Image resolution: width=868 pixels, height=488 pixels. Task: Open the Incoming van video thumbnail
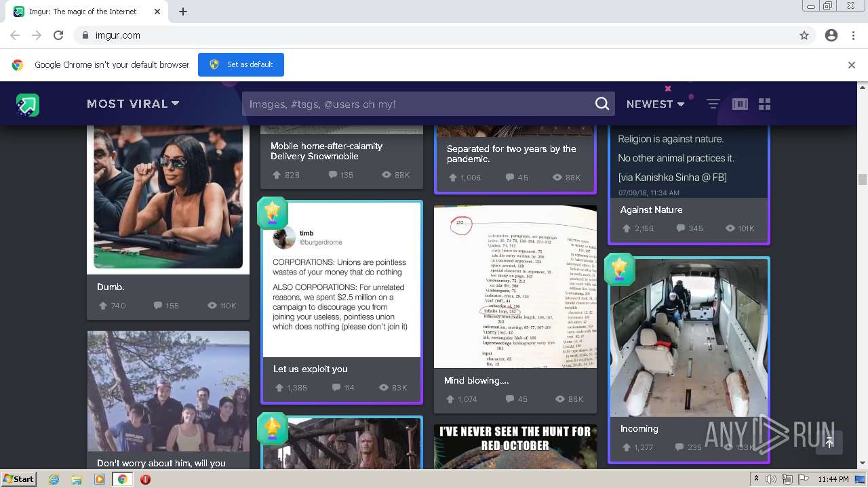[689, 338]
